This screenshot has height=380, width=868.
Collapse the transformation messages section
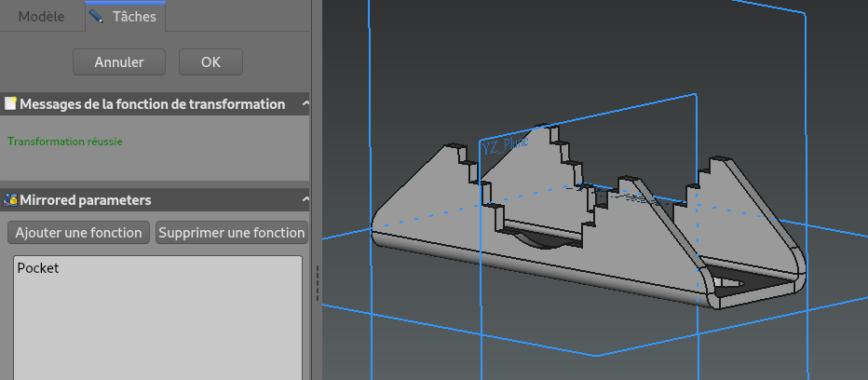305,104
